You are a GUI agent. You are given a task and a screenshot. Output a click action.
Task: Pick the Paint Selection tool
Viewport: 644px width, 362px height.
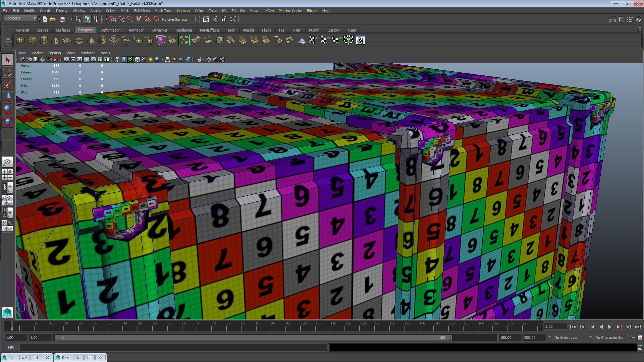[x=7, y=85]
